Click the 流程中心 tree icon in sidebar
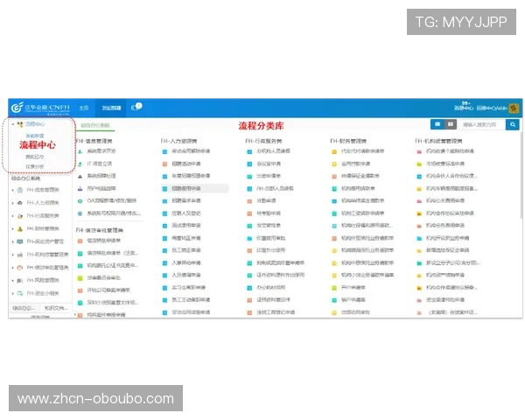This screenshot has height=420, width=525. point(20,124)
